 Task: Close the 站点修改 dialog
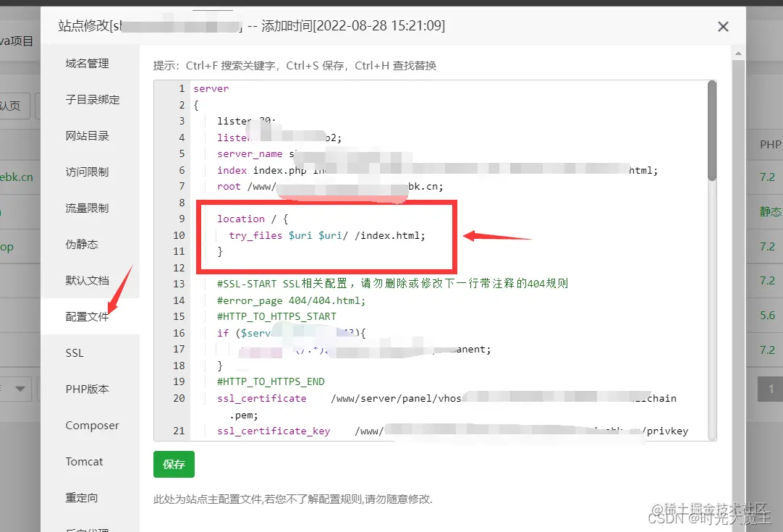point(723,26)
